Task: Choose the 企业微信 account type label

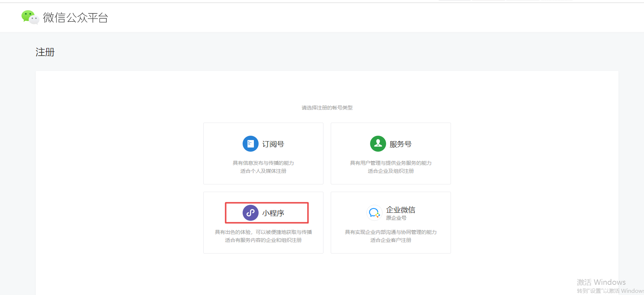Action: (401, 210)
